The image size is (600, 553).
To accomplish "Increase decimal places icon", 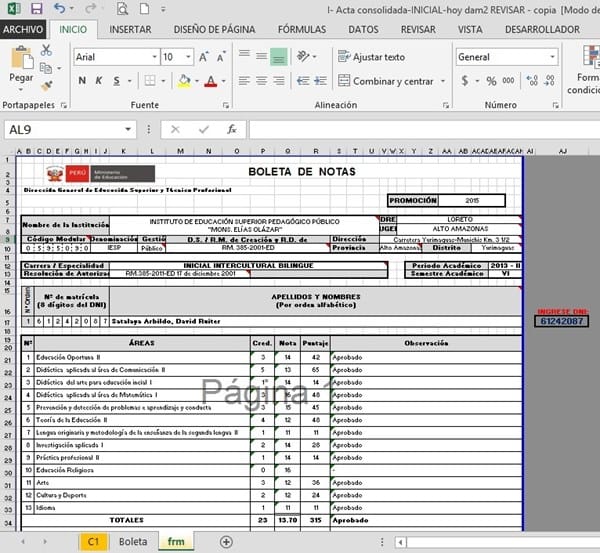I will click(x=532, y=81).
